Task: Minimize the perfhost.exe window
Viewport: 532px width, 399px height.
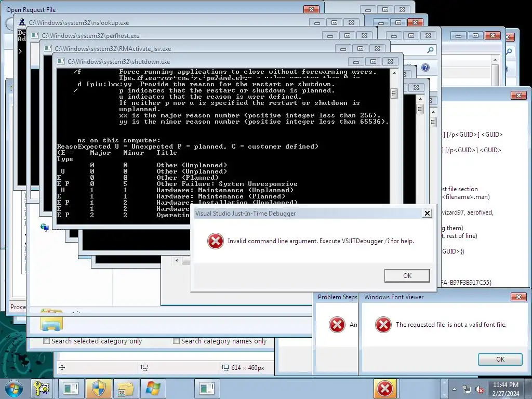Action: coord(330,36)
